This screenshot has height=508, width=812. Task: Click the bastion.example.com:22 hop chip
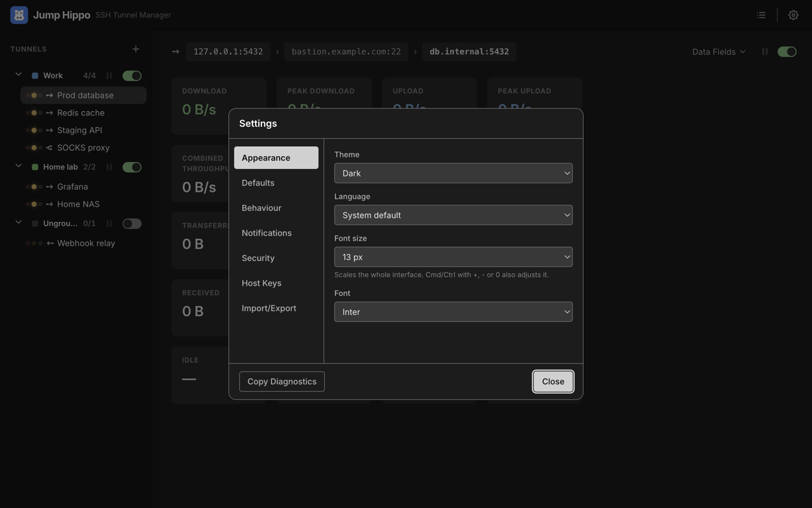346,51
